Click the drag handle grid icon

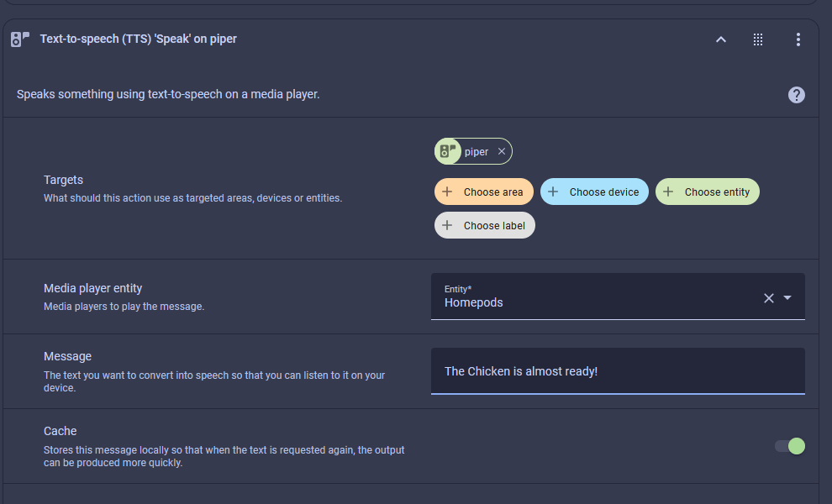pyautogui.click(x=758, y=39)
